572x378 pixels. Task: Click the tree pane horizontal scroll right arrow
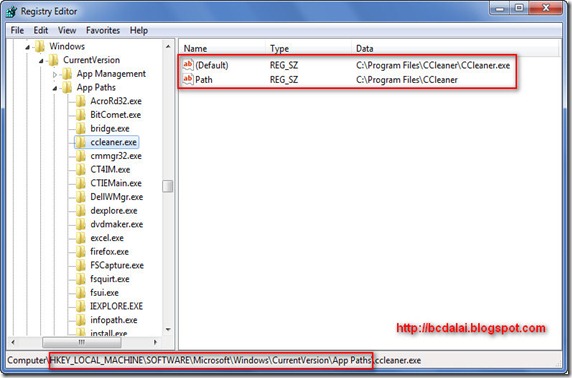[x=156, y=342]
